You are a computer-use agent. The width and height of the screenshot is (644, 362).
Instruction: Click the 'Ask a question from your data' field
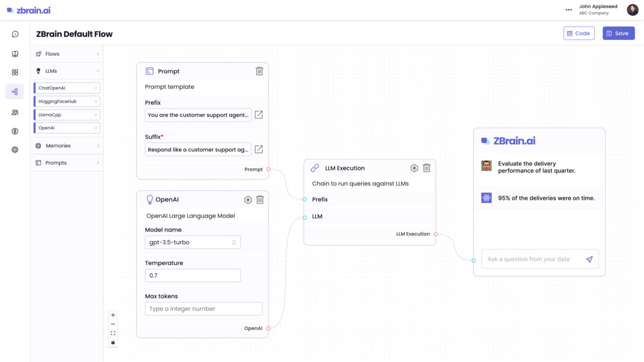[x=528, y=259]
